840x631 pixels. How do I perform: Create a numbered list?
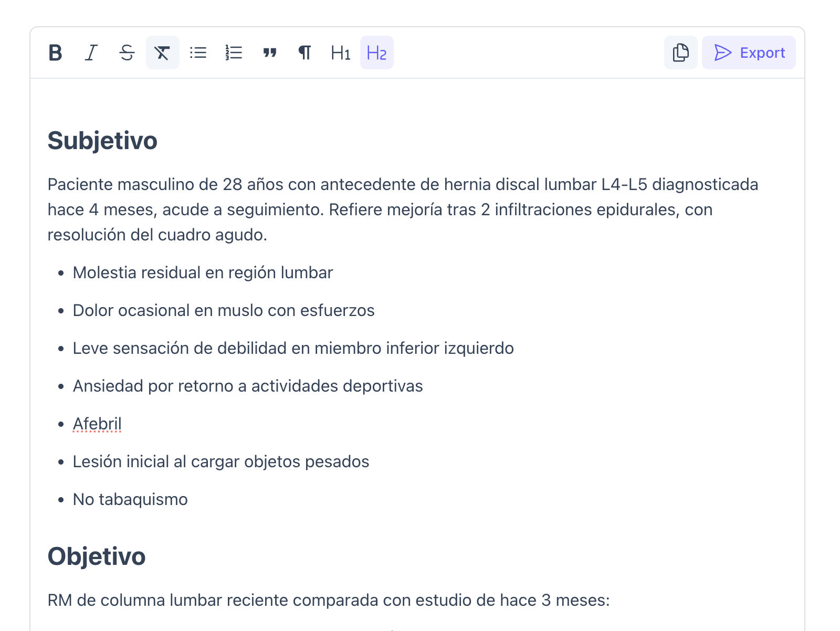[x=234, y=52]
